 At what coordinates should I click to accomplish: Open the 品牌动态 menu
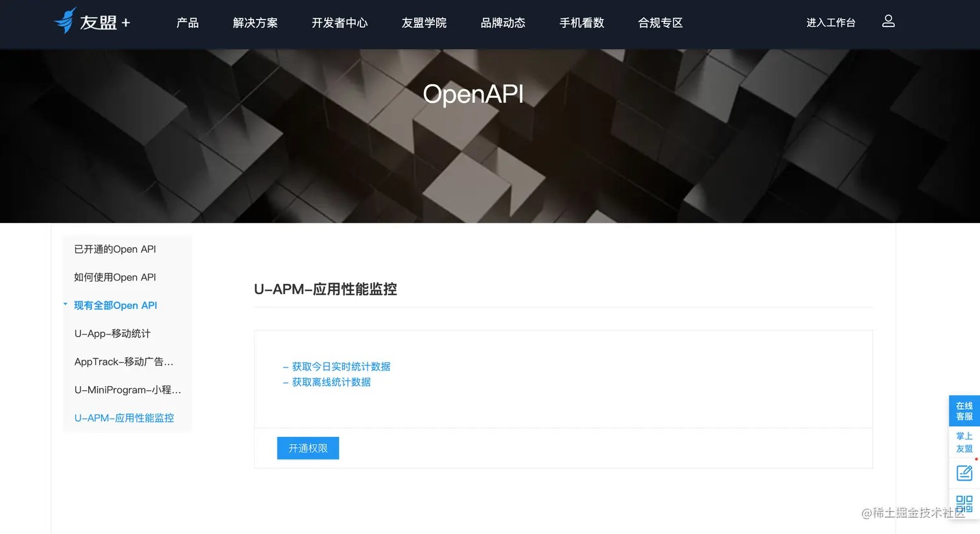click(503, 23)
